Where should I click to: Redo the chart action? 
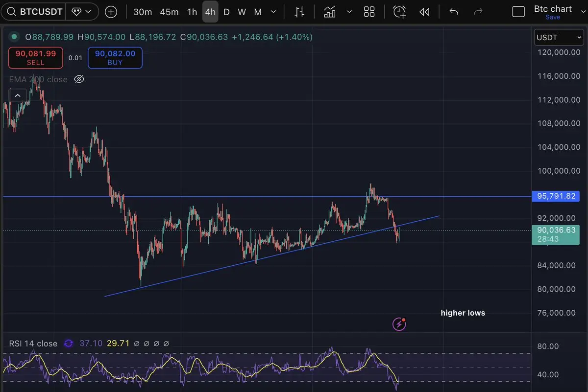(479, 12)
